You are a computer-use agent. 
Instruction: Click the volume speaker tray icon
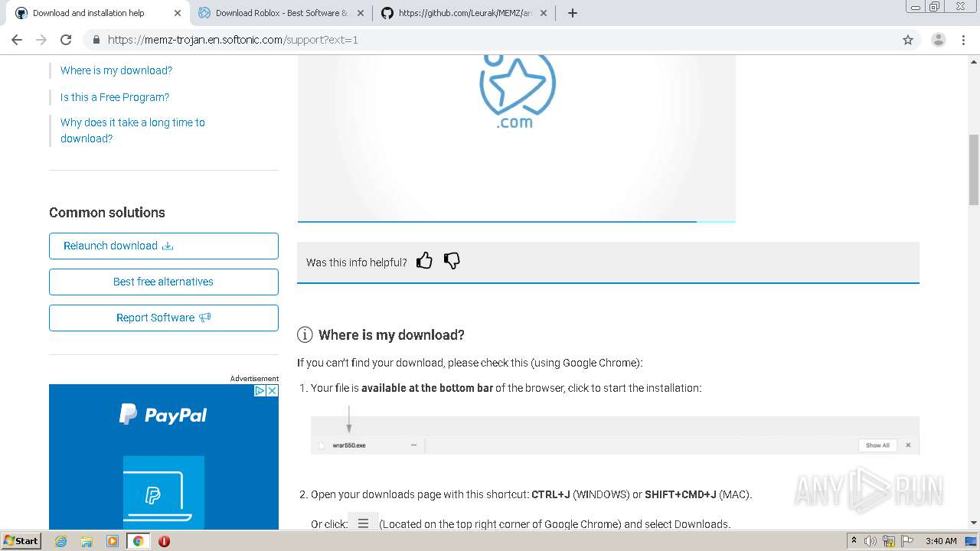pos(871,541)
